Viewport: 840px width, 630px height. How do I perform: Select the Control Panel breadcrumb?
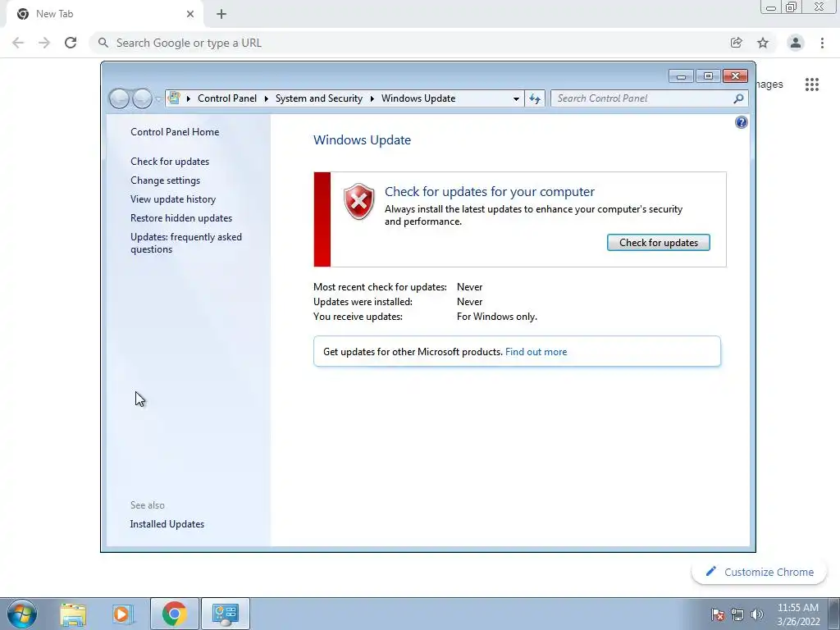227,98
